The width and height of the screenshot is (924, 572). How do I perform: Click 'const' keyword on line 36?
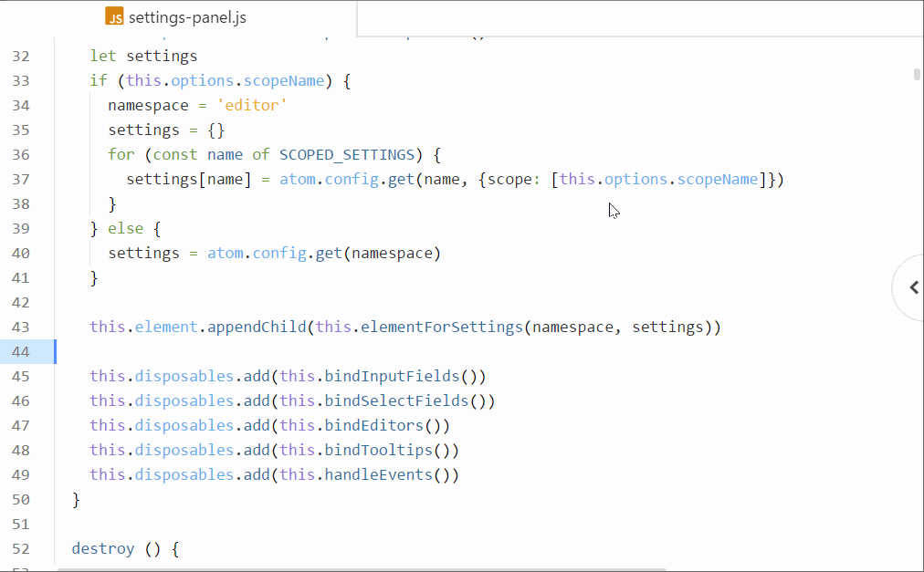tap(175, 155)
